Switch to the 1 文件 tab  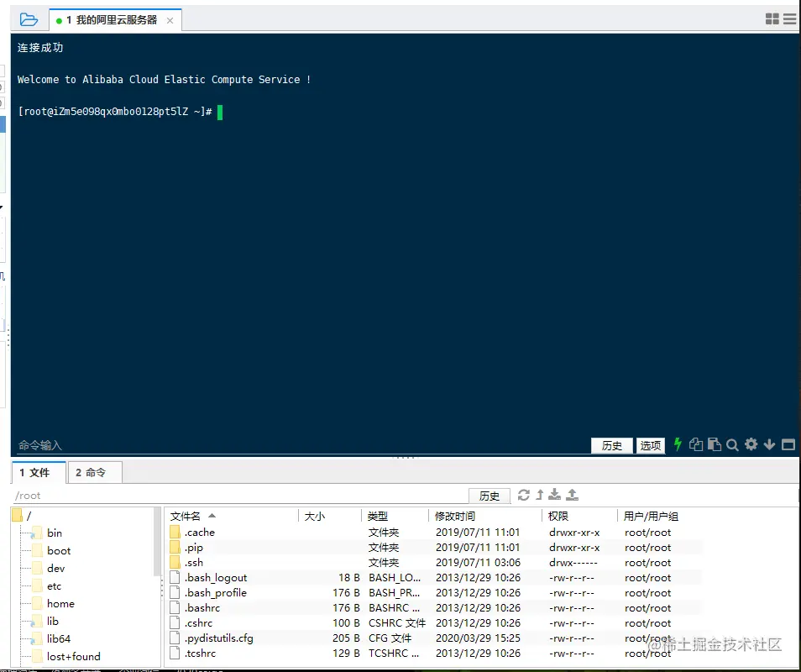point(39,472)
